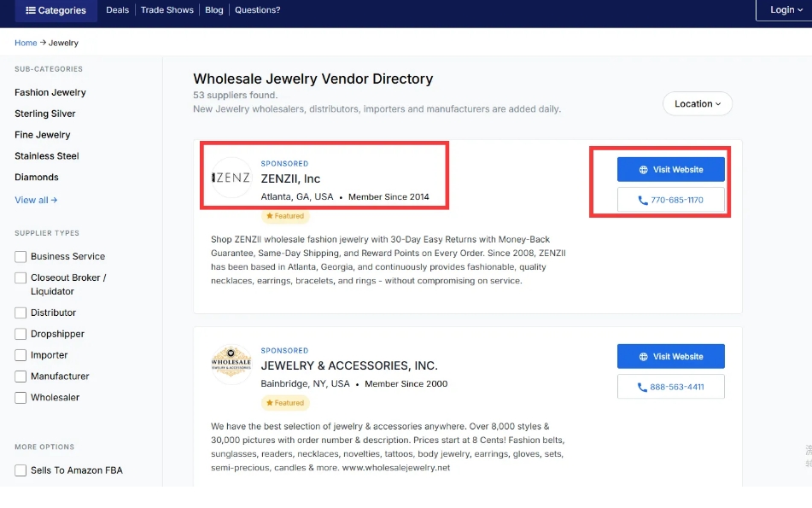
Task: Open the Questions? page
Action: pyautogui.click(x=257, y=10)
